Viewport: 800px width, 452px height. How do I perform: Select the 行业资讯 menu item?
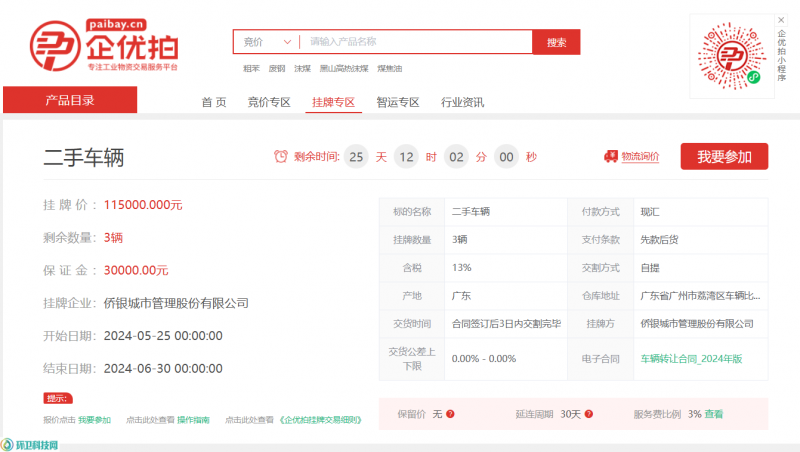pos(462,102)
